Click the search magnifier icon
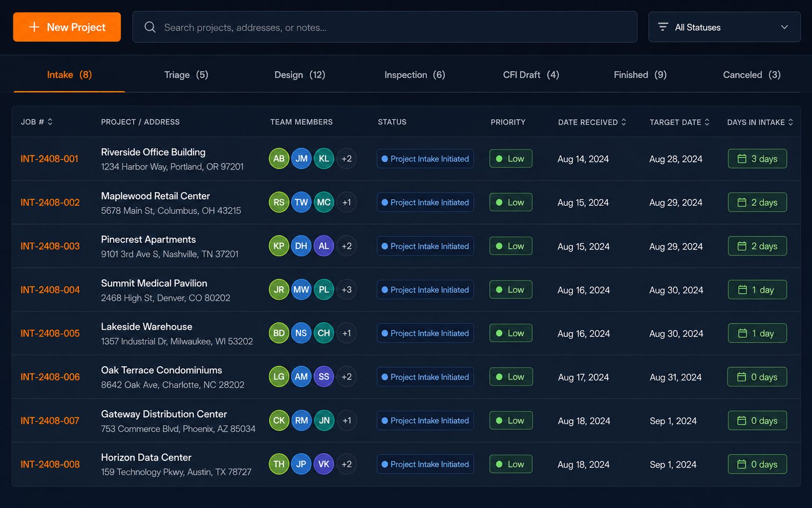The height and width of the screenshot is (508, 812). (149, 27)
